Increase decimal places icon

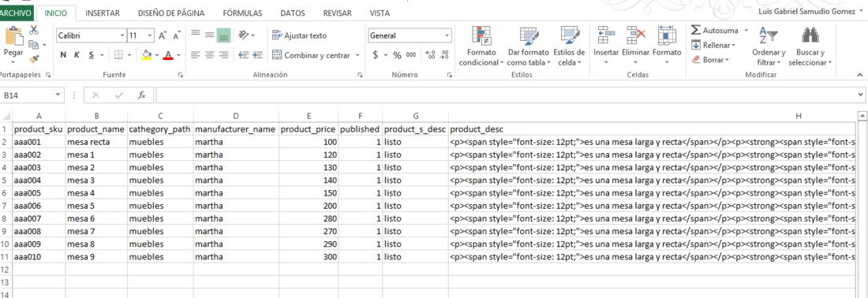(x=430, y=54)
